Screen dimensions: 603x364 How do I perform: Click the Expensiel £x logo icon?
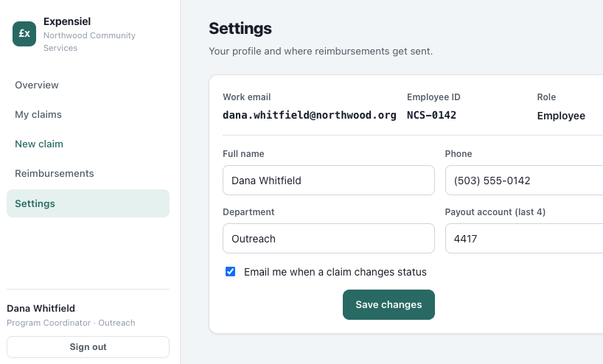coord(24,34)
